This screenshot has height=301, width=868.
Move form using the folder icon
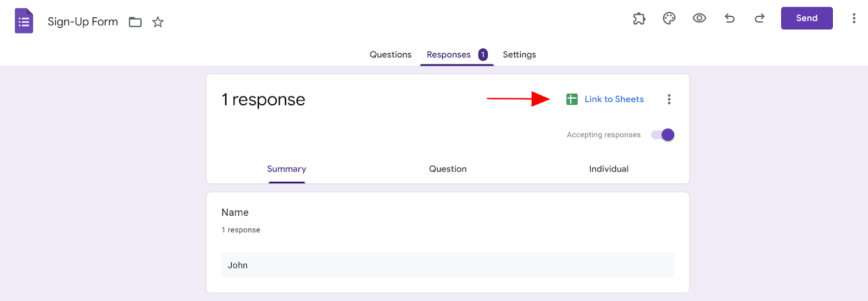(x=135, y=22)
